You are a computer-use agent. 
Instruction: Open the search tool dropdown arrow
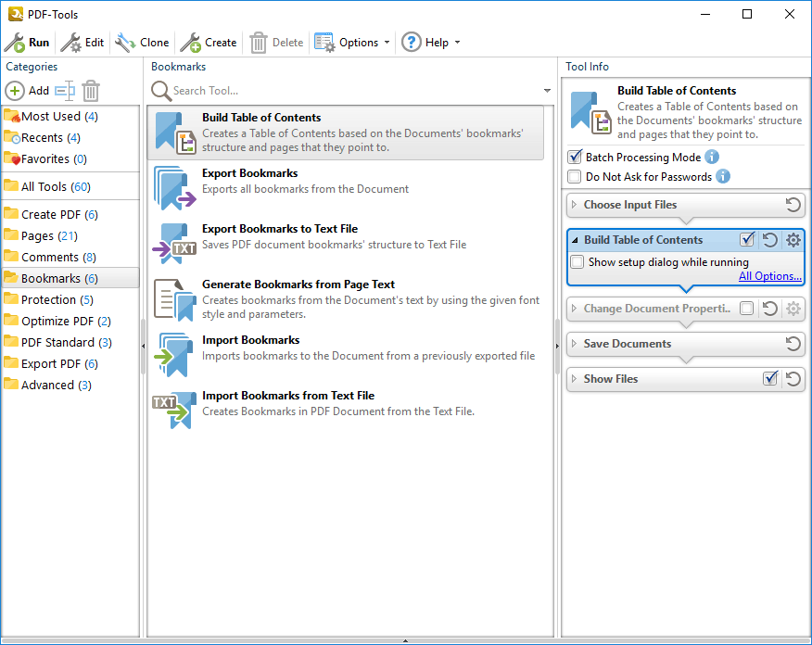pyautogui.click(x=547, y=91)
